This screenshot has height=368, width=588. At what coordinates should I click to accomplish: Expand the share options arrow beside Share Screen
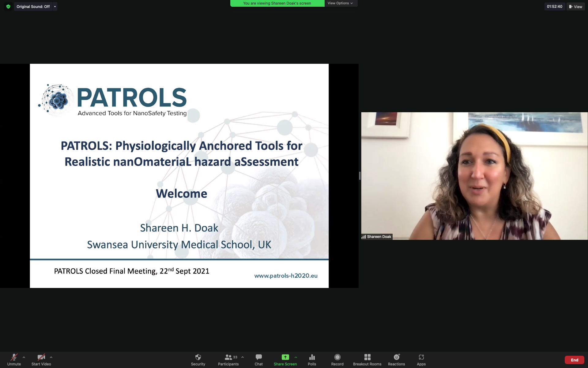(296, 357)
